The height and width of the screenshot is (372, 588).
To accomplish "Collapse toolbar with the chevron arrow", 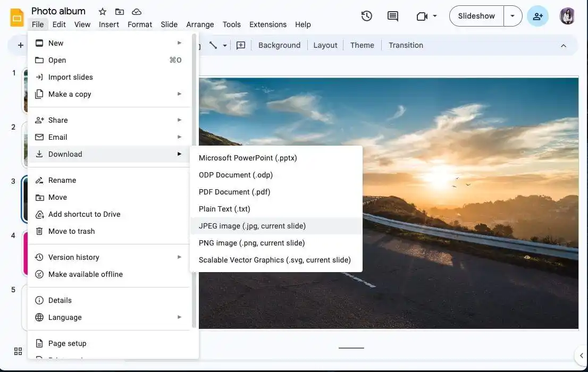I will 564,46.
